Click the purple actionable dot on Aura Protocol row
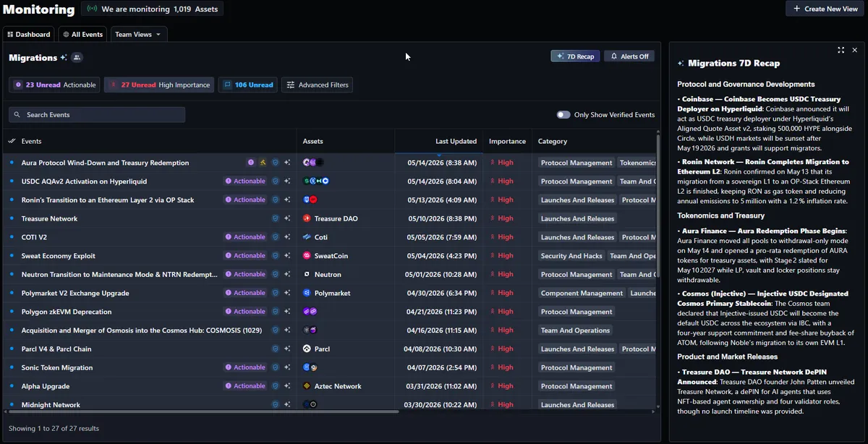868x444 pixels. click(251, 163)
